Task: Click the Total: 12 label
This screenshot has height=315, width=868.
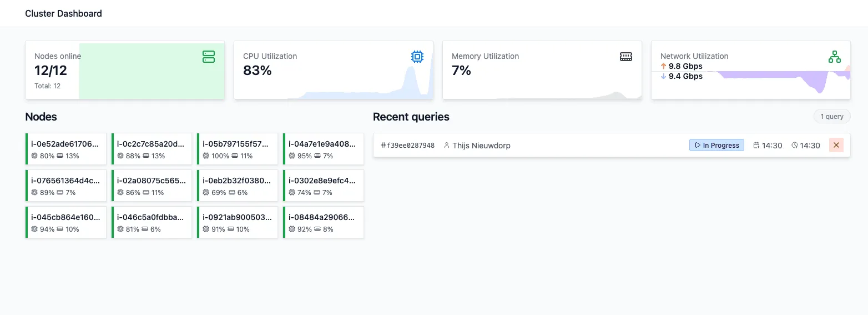Action: pos(48,86)
